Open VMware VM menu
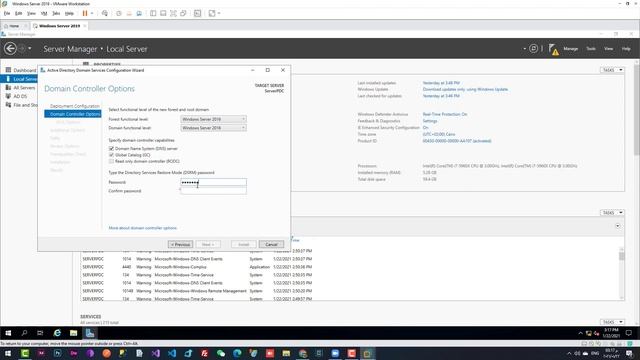Image resolution: width=640 pixels, height=360 pixels. tap(44, 13)
